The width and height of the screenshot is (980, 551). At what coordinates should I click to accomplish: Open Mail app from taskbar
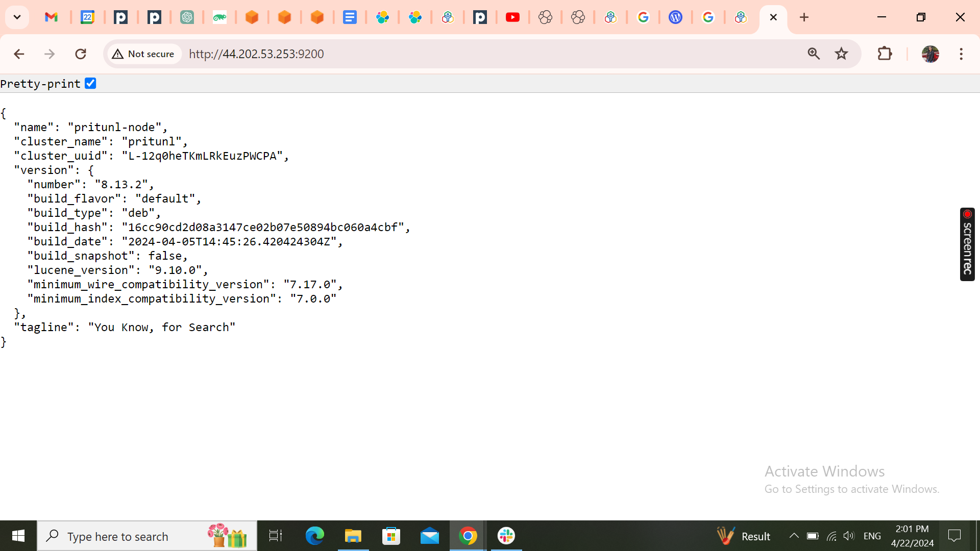tap(430, 536)
